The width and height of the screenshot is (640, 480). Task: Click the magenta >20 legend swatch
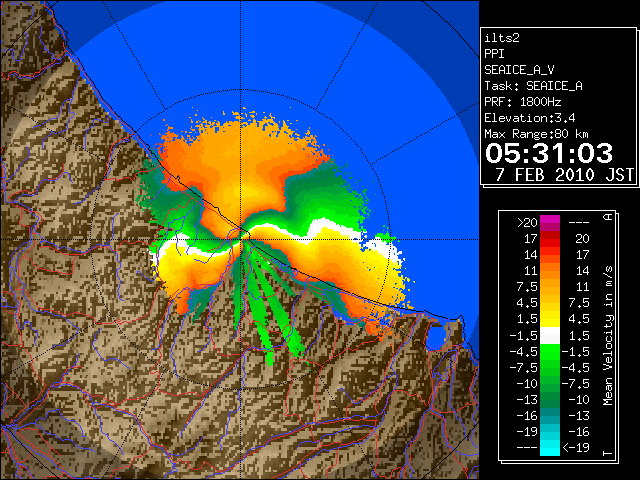coord(550,223)
